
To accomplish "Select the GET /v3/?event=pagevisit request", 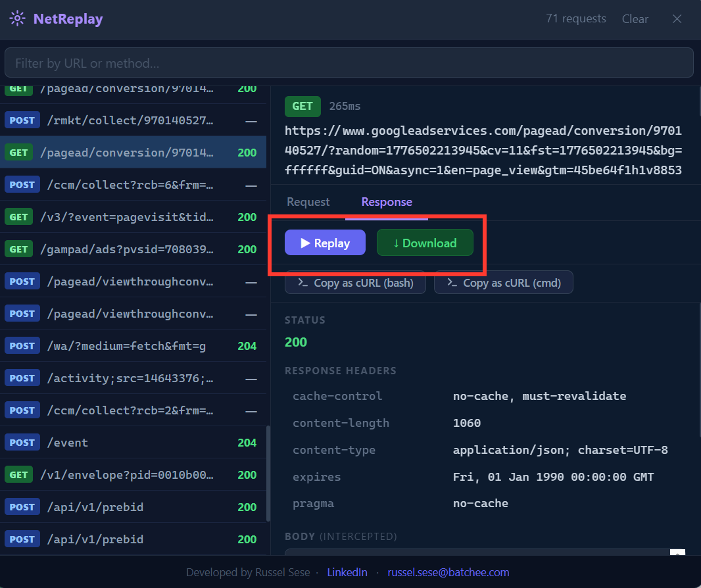I will (x=132, y=217).
